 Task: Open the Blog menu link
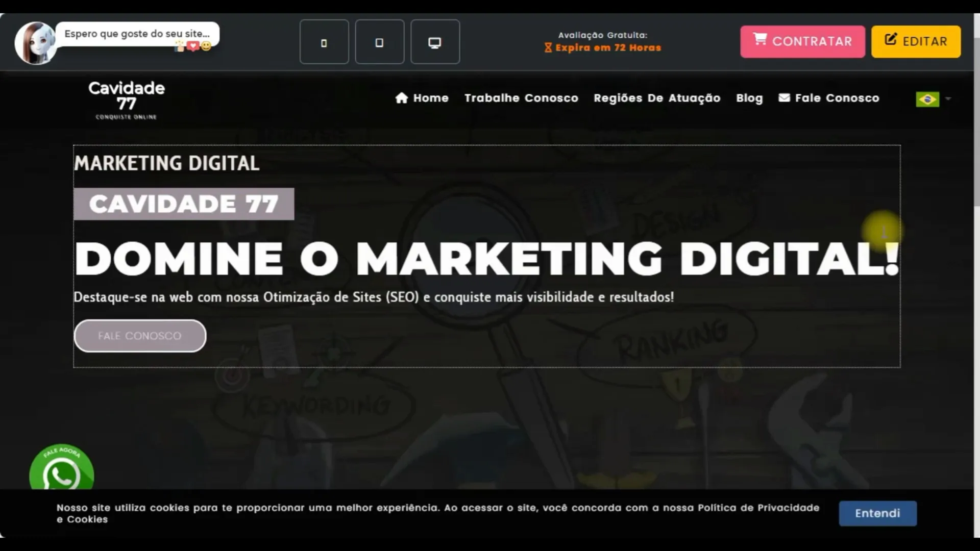point(749,98)
